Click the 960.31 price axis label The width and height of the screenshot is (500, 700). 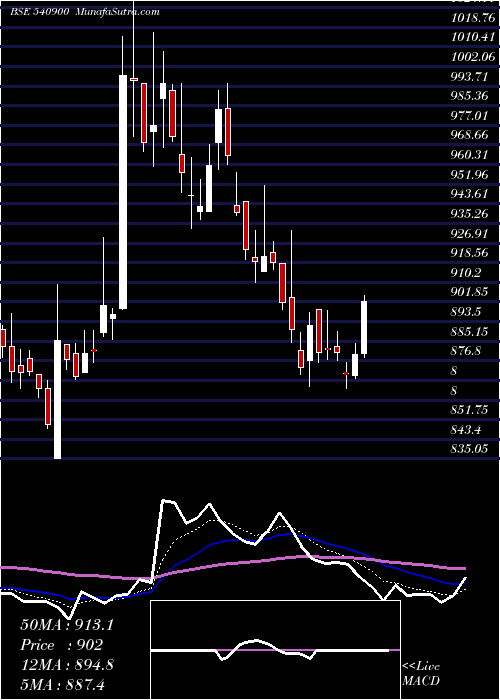(469, 155)
